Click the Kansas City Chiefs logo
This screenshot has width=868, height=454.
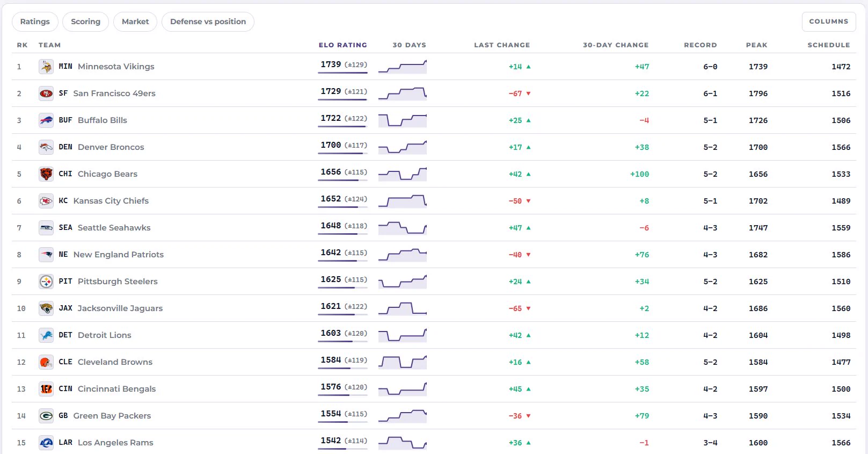click(46, 201)
